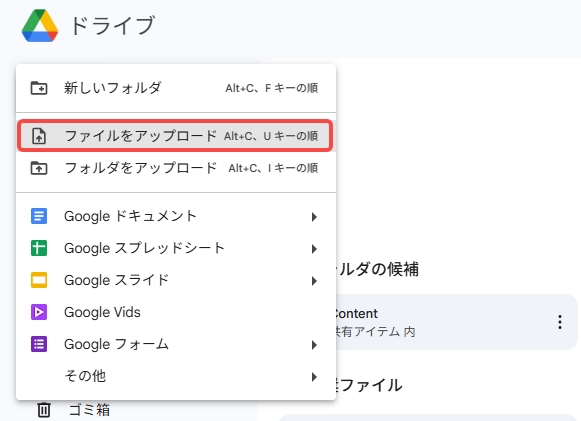581x421 pixels.
Task: Click the Google Vids purple icon
Action: point(39,312)
